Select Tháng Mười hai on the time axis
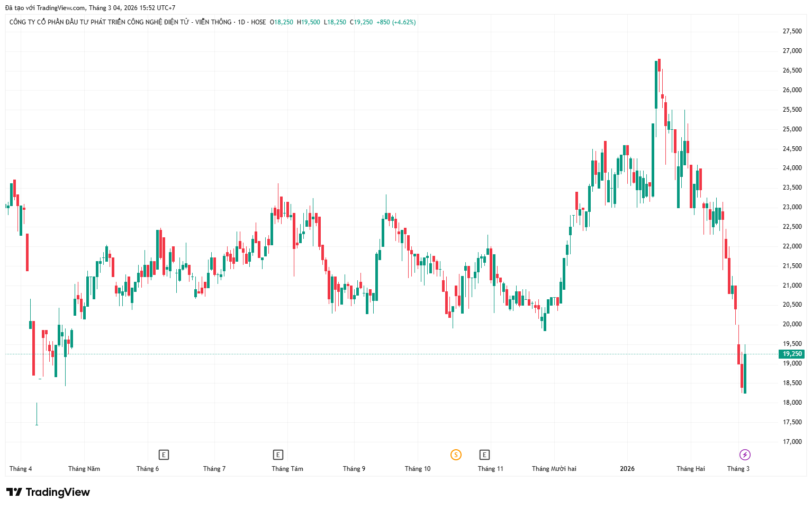The height and width of the screenshot is (508, 812). click(554, 469)
